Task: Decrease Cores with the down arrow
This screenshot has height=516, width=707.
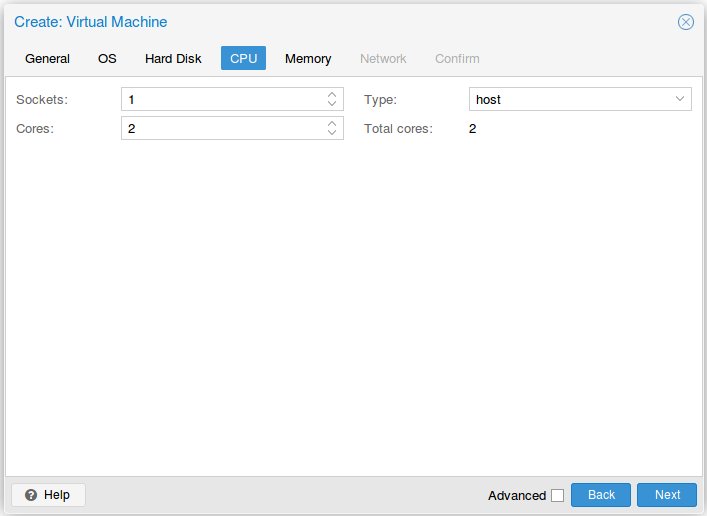Action: tap(332, 133)
